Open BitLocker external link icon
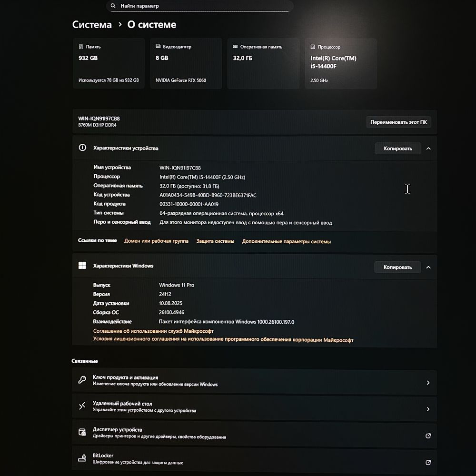Screen dimensions: 476x476 (428, 462)
